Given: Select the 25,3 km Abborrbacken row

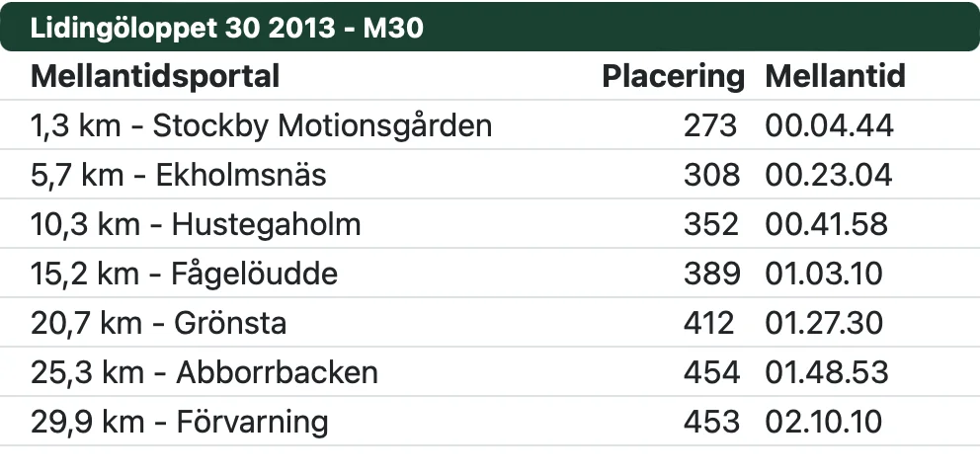Looking at the screenshot, I should click(490, 371).
